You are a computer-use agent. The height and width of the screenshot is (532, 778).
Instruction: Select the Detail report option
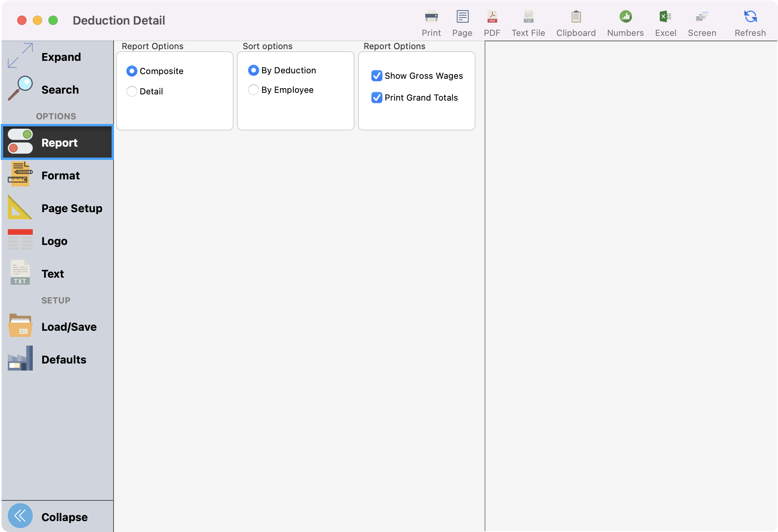point(132,91)
